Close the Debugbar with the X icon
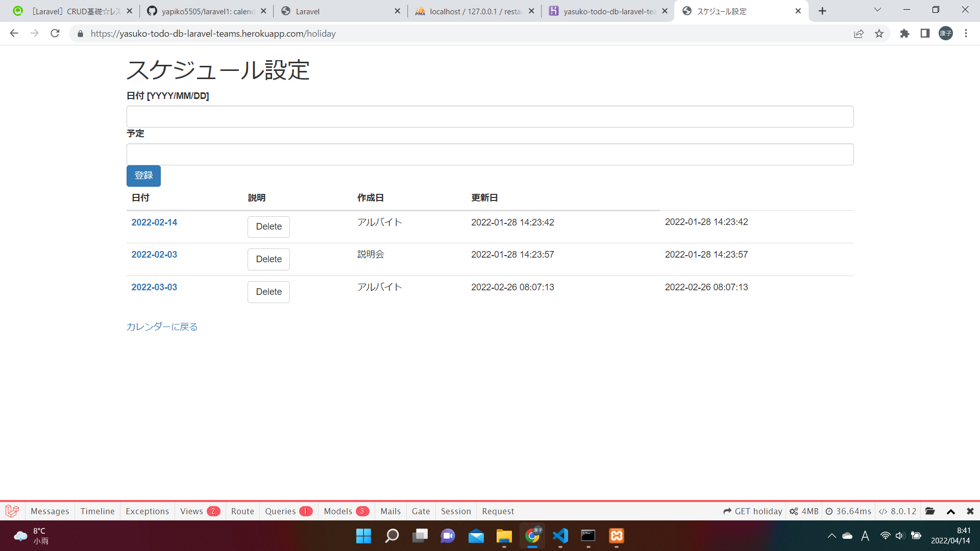This screenshot has height=551, width=980. coord(969,511)
